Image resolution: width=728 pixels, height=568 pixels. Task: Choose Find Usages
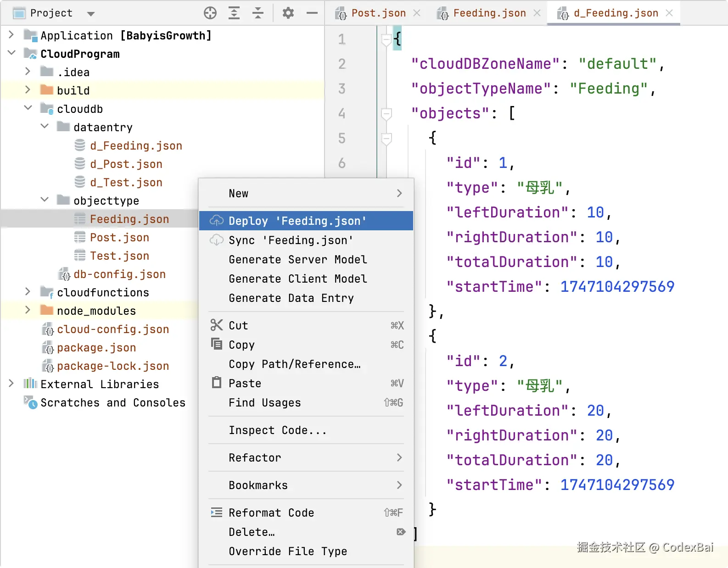[306, 402]
